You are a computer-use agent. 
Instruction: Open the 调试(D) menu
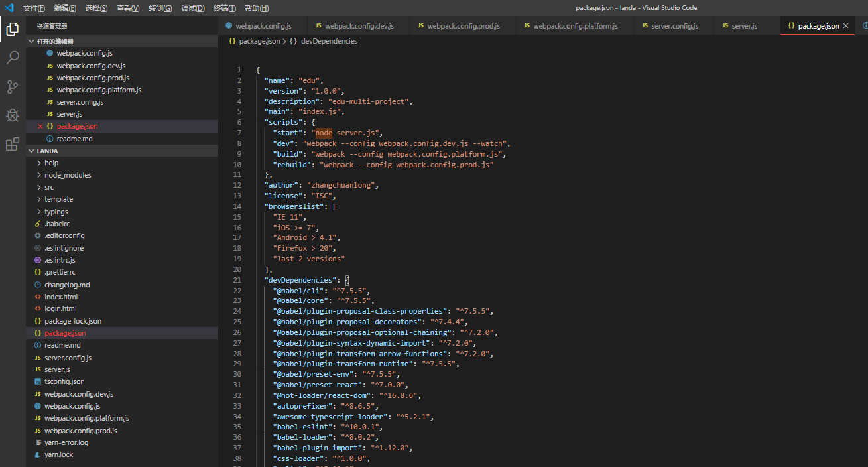point(193,8)
